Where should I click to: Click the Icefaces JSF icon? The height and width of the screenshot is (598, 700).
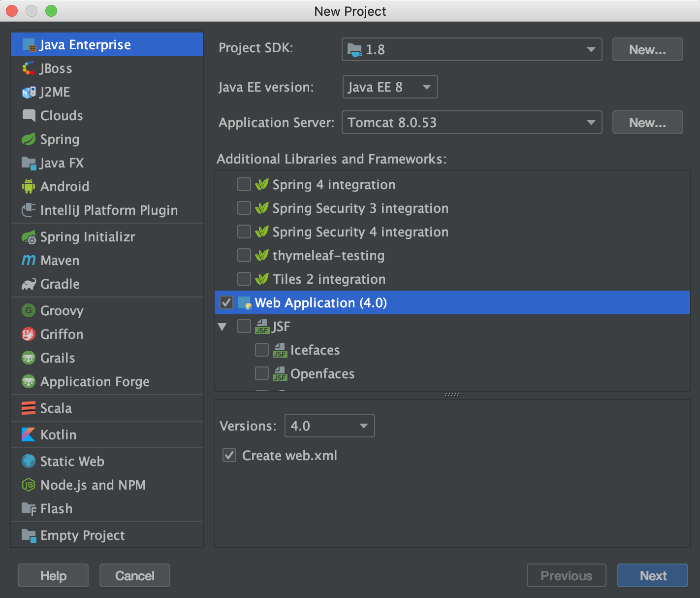point(280,350)
